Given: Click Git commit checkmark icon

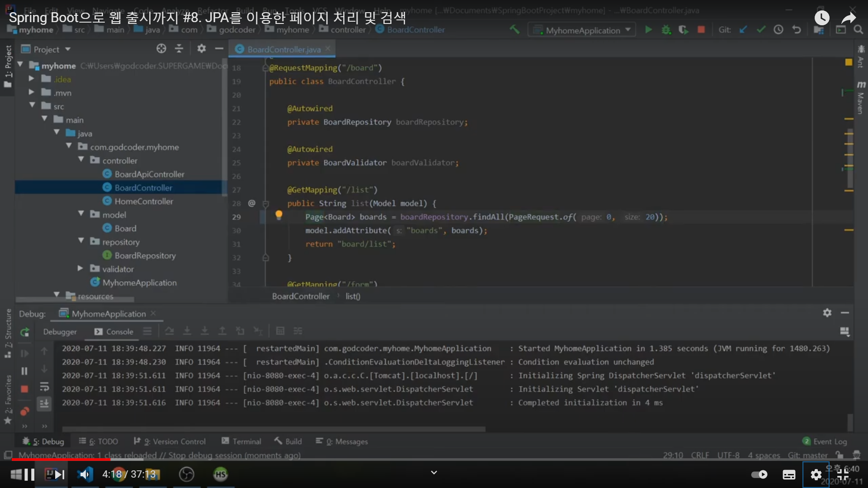Looking at the screenshot, I should (761, 30).
